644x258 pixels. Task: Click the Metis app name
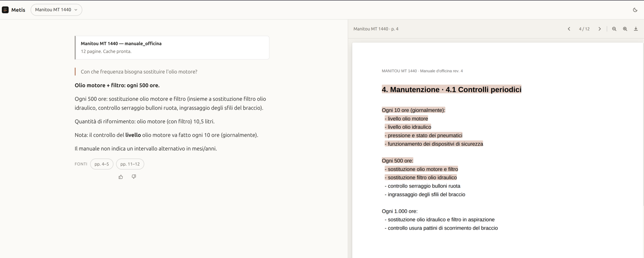tap(18, 10)
